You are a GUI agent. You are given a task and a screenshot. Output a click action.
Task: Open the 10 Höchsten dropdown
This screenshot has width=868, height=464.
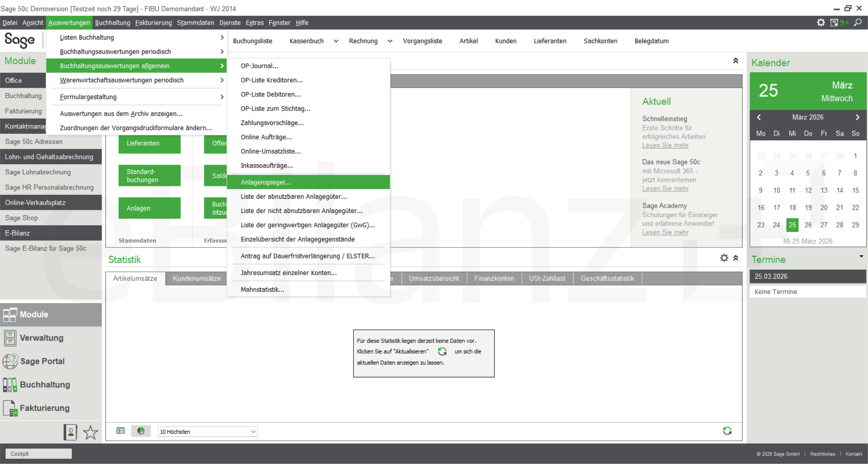[x=208, y=431]
